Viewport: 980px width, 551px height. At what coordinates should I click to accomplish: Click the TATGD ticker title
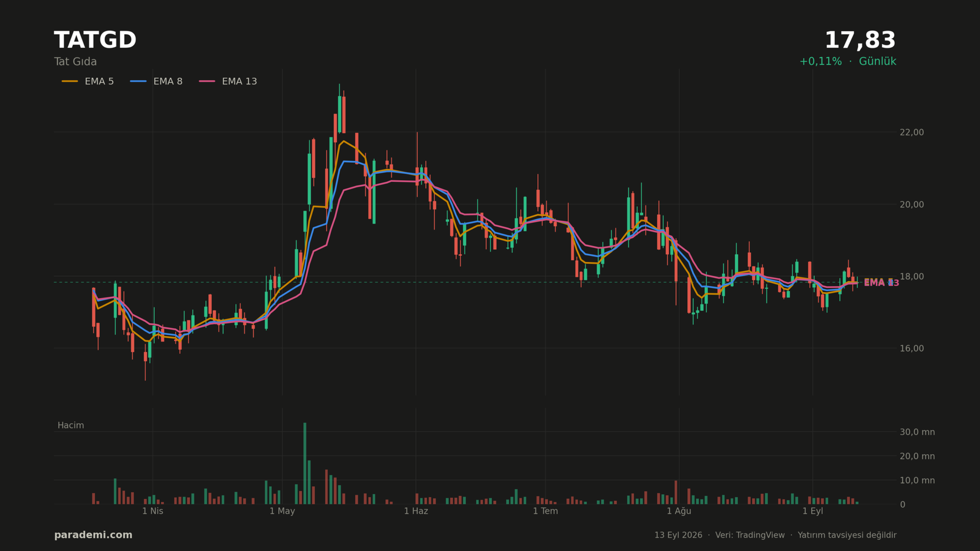tap(95, 40)
